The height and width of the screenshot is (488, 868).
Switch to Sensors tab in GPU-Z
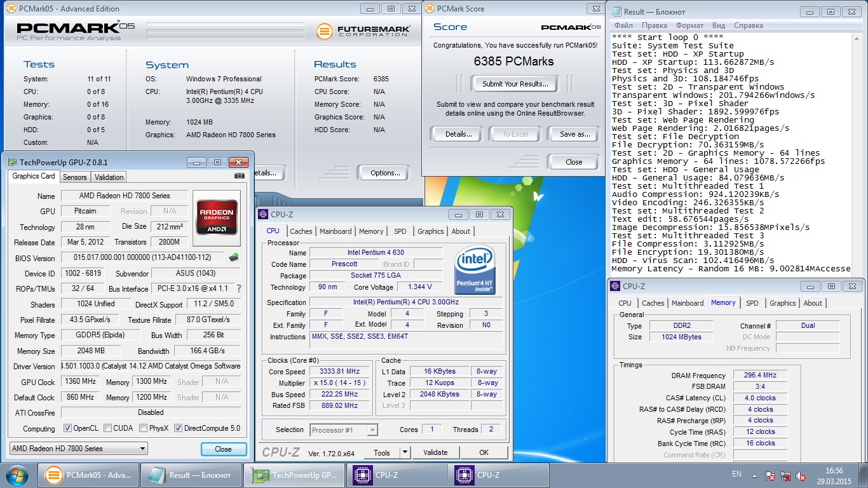[x=75, y=177]
